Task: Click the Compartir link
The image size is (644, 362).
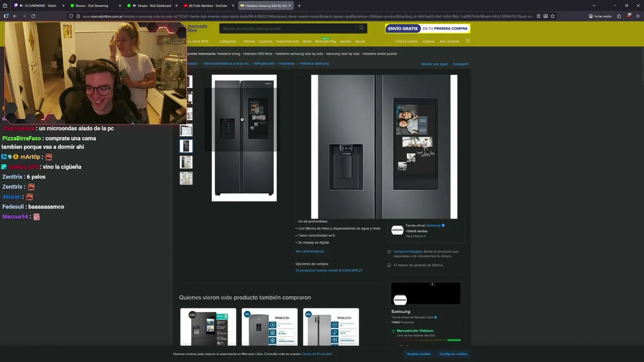Action: tap(460, 64)
